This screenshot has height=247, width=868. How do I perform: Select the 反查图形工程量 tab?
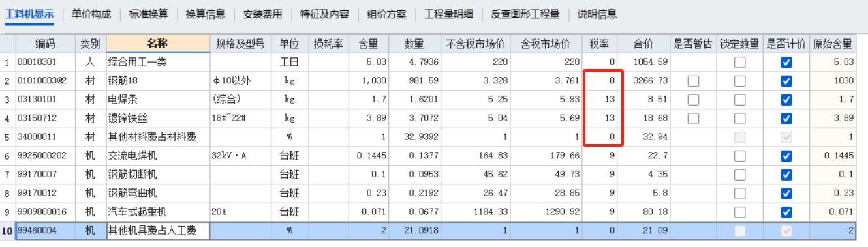[525, 14]
